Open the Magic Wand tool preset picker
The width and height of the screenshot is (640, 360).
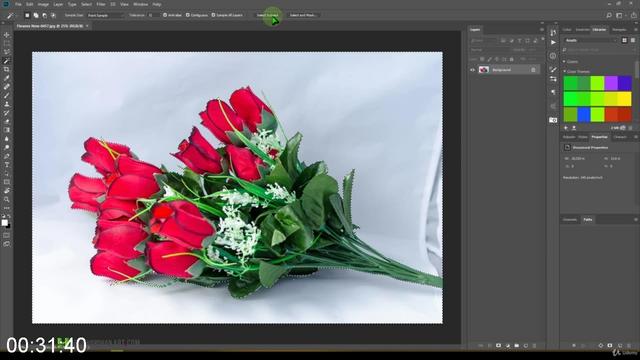click(x=11, y=16)
